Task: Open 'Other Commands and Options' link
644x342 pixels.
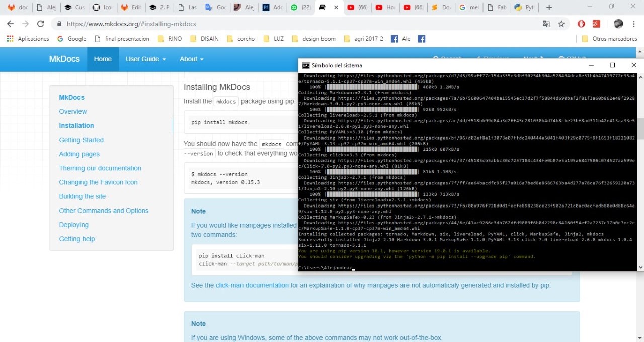Action: [104, 210]
